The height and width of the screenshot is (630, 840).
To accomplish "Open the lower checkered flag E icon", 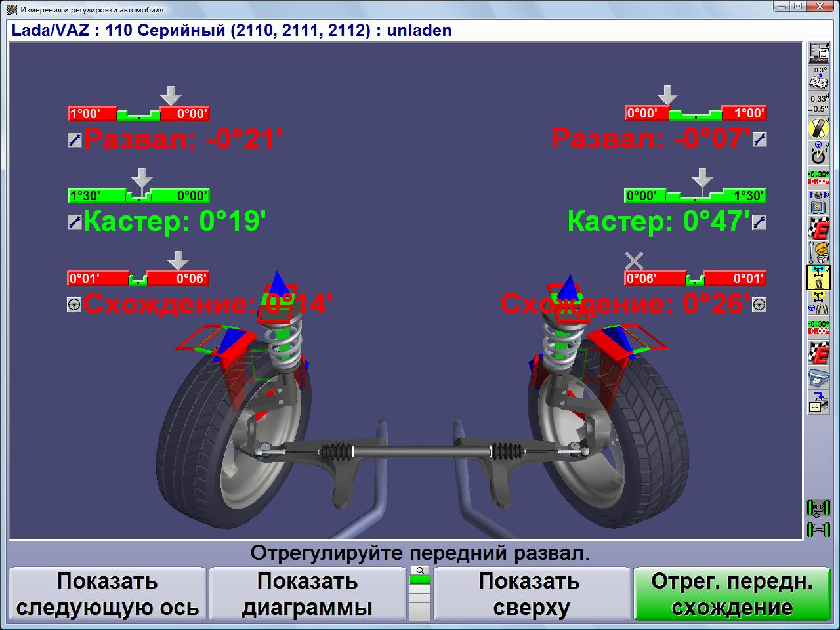I will (x=818, y=352).
